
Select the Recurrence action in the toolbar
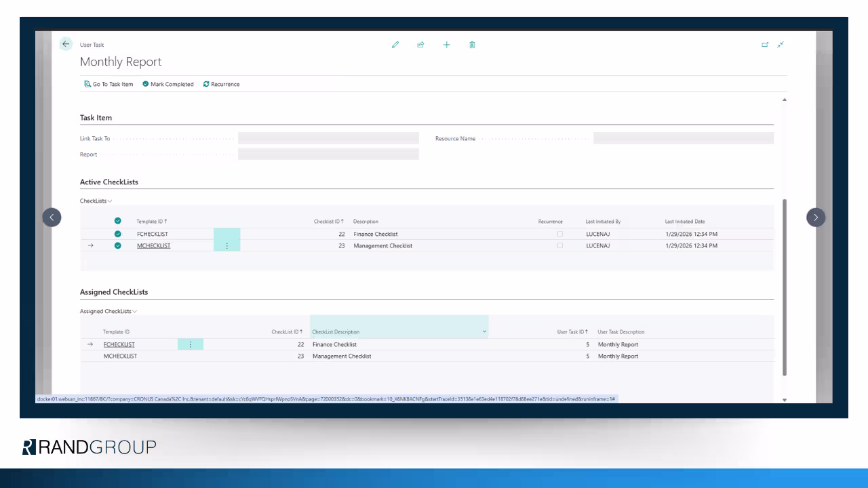[221, 84]
